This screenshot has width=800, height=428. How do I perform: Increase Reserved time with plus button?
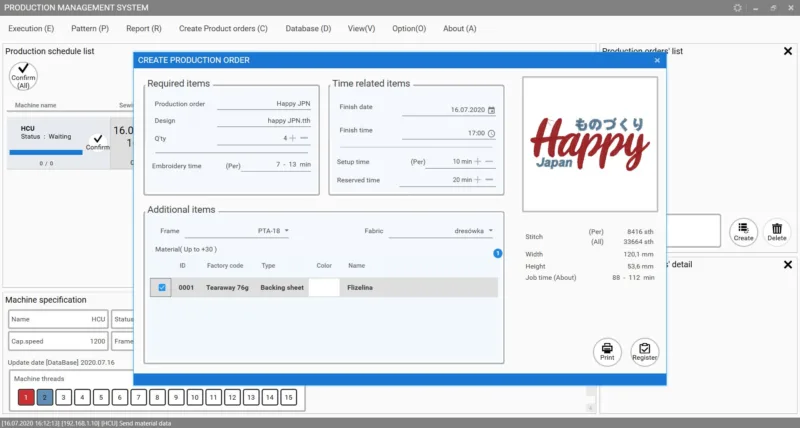478,180
